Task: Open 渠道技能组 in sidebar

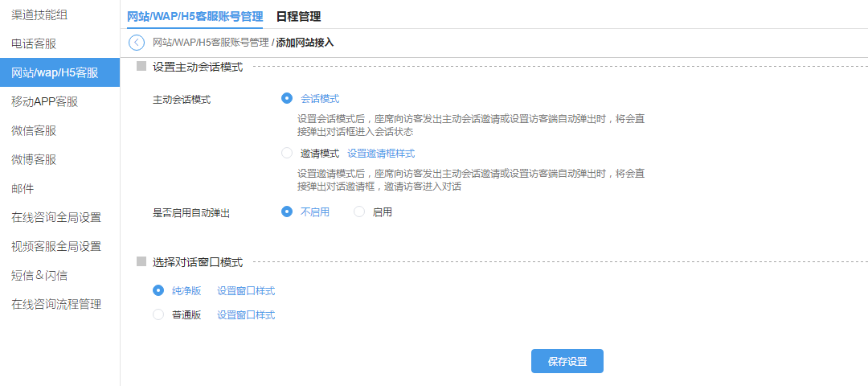Action: [39, 14]
